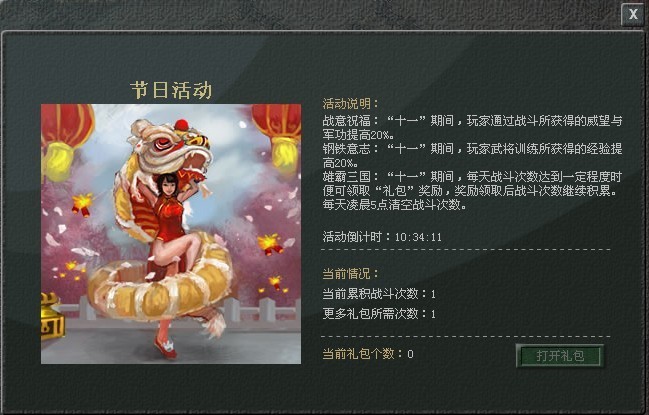Click the 战意祝福 description line
The height and width of the screenshot is (415, 649).
click(x=472, y=127)
